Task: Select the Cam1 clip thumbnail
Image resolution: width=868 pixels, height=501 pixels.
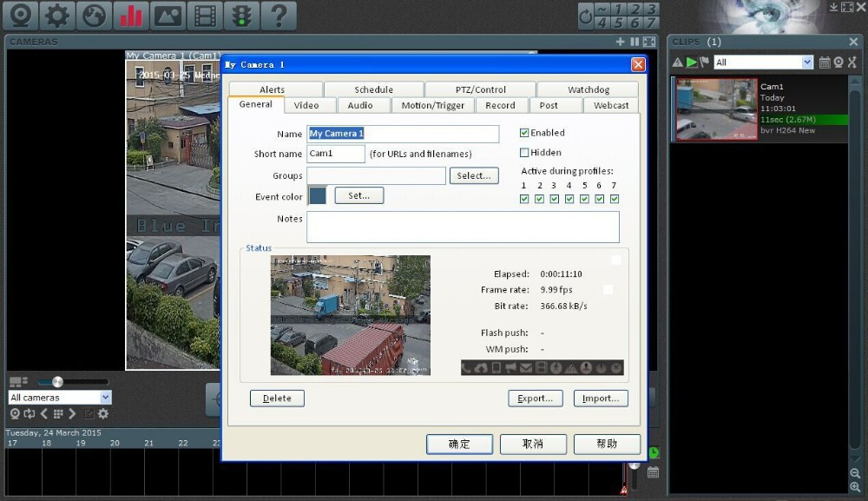Action: coord(716,109)
